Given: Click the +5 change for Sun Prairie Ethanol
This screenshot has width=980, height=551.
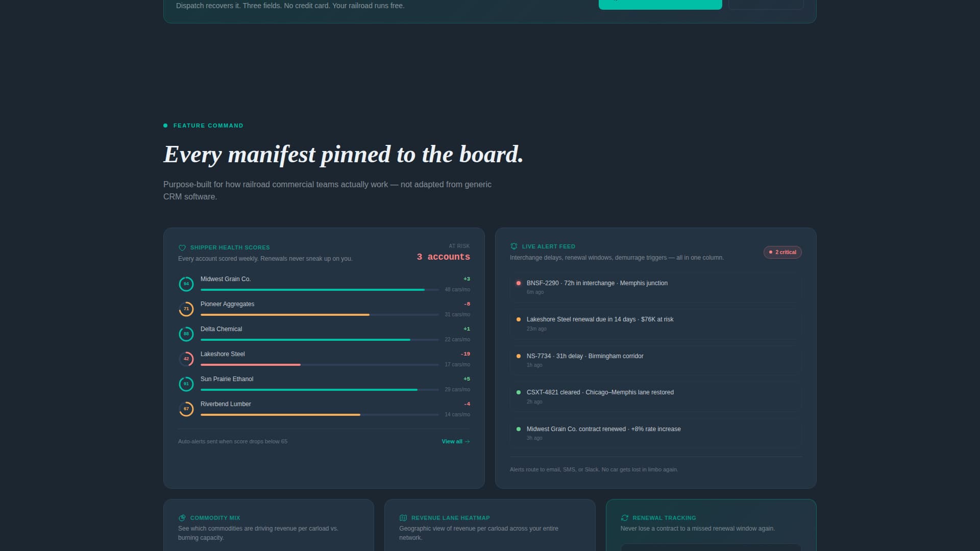Looking at the screenshot, I should pos(467,379).
